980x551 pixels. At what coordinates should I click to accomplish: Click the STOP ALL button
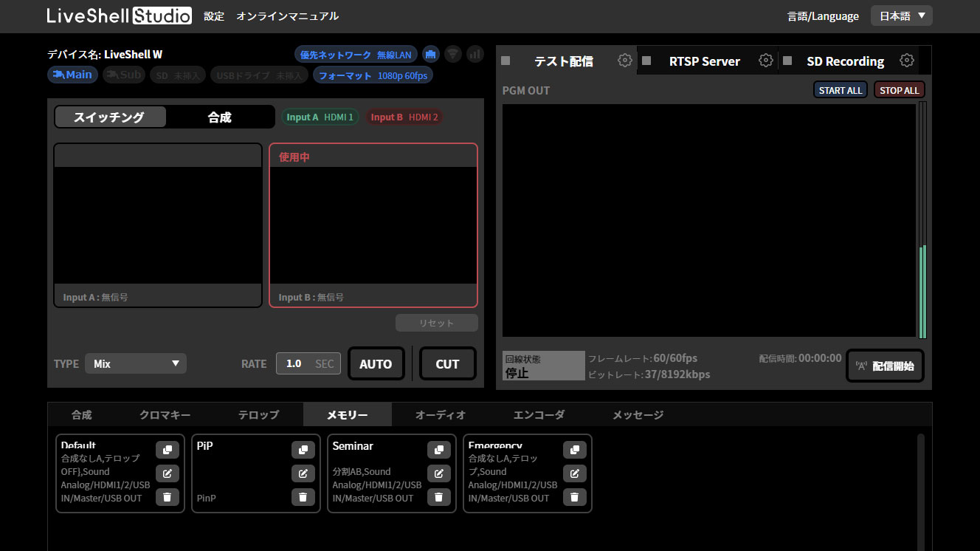click(x=900, y=90)
